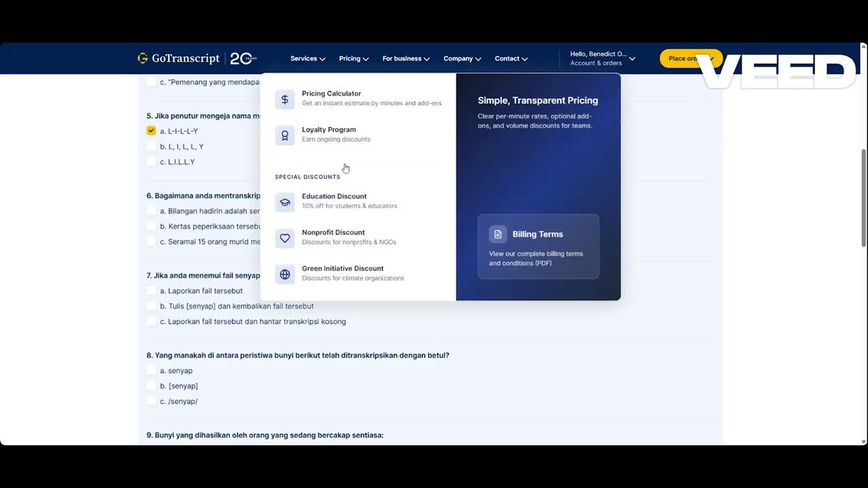Select answer a. Laporkan fail tersebut
Screen dimensions: 868x488
[151, 291]
